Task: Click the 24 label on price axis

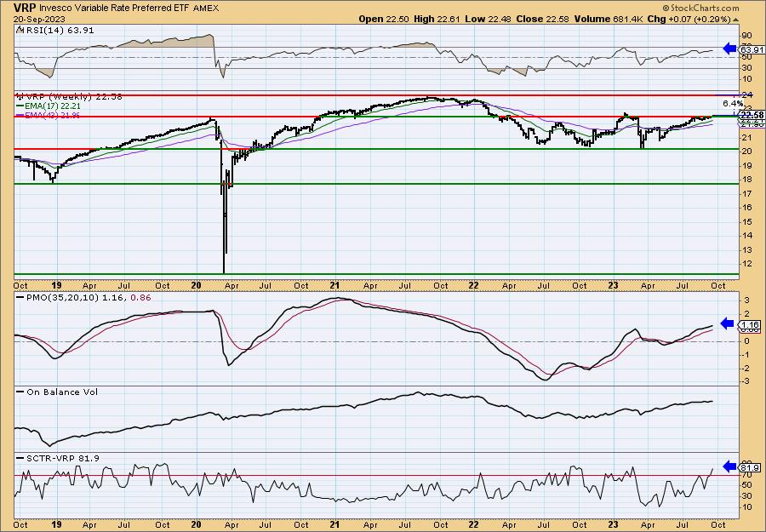Action: pyautogui.click(x=747, y=94)
